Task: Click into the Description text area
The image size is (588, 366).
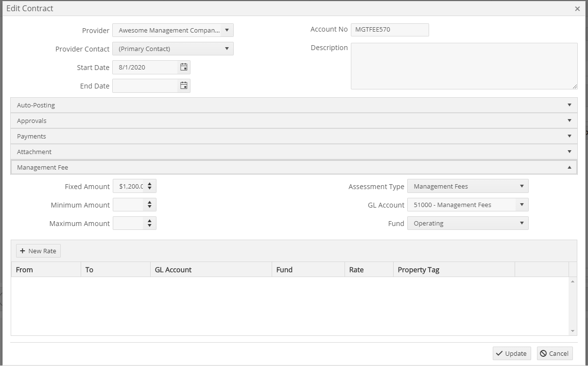Action: click(x=464, y=66)
